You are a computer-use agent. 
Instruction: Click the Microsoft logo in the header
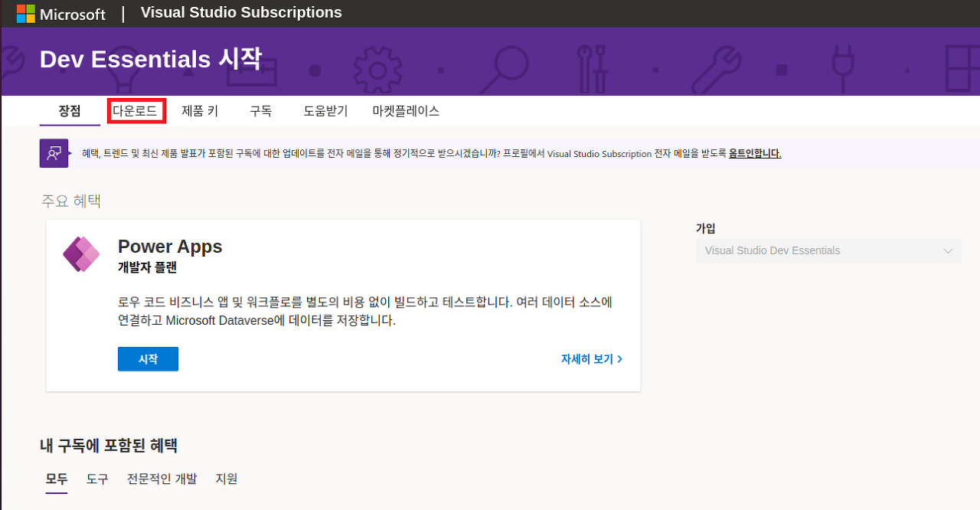(x=60, y=14)
